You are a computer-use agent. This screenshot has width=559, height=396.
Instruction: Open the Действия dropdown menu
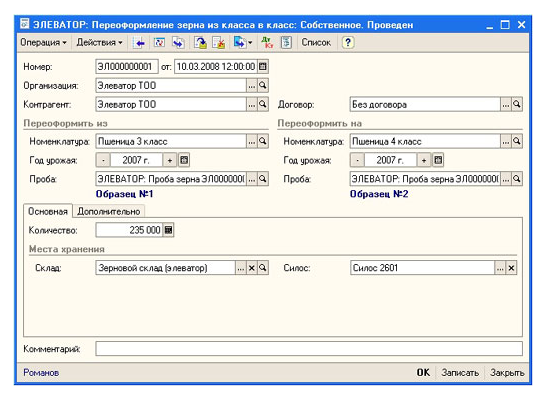coord(99,42)
